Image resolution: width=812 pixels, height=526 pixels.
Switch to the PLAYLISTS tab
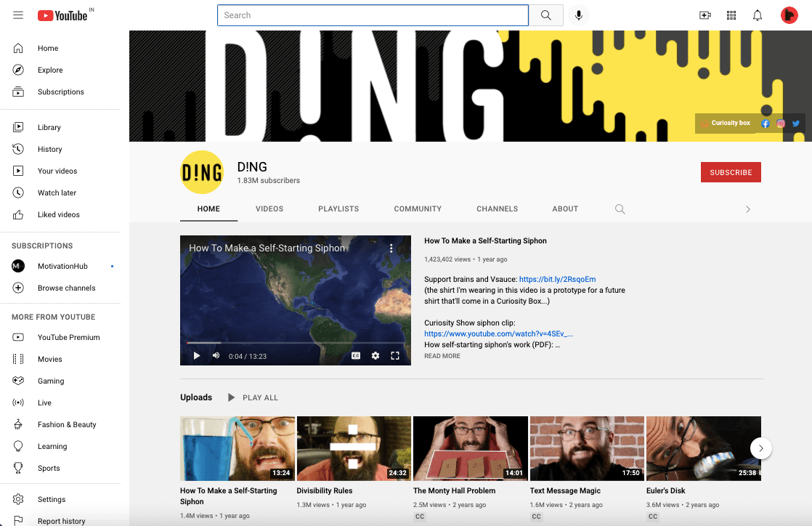tap(338, 209)
